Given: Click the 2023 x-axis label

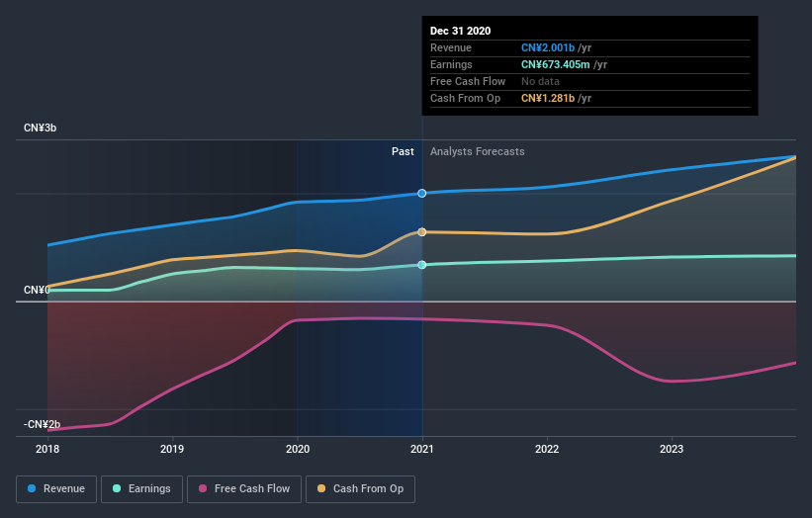Looking at the screenshot, I should click(672, 449).
